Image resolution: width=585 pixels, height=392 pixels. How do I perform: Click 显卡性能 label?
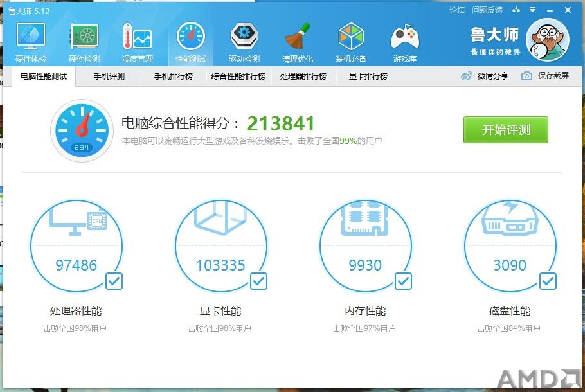coord(221,310)
